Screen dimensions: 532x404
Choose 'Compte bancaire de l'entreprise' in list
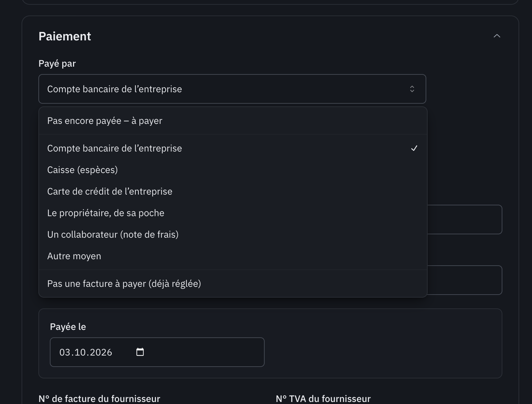tap(233, 148)
